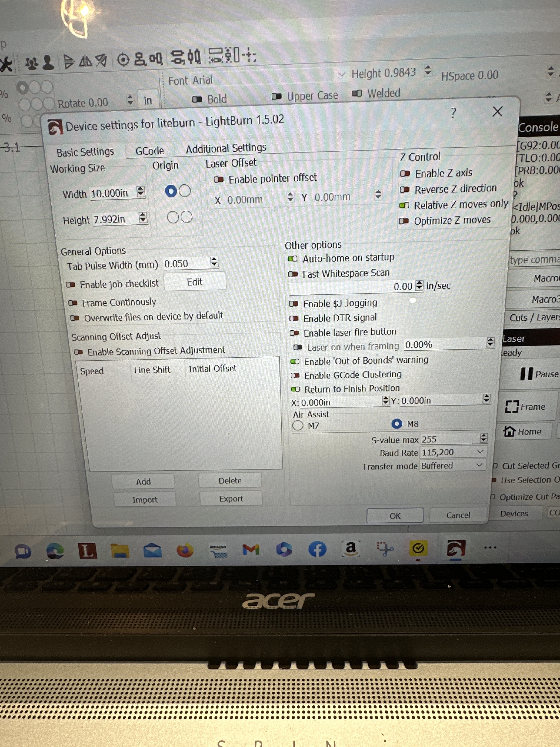Open Facebook icon on the taskbar

click(x=317, y=549)
